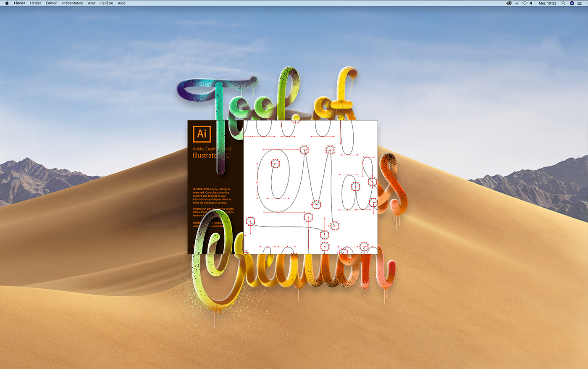The image size is (588, 369).
Task: Open the Apple menu
Action: point(7,3)
